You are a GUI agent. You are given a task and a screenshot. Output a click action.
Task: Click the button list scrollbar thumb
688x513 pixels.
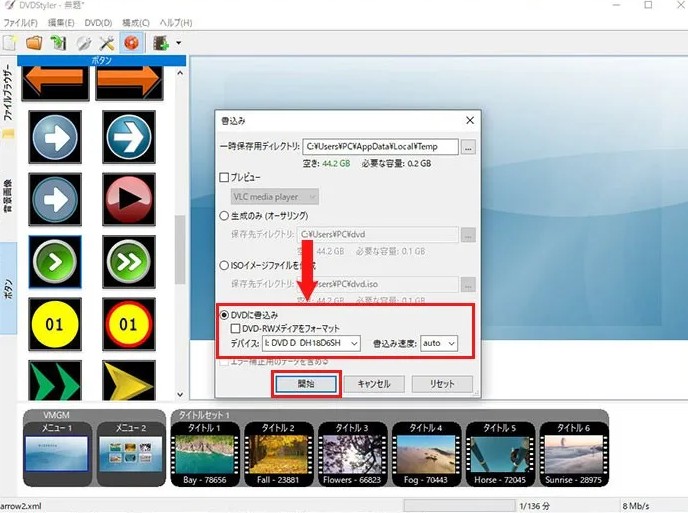tap(179, 249)
